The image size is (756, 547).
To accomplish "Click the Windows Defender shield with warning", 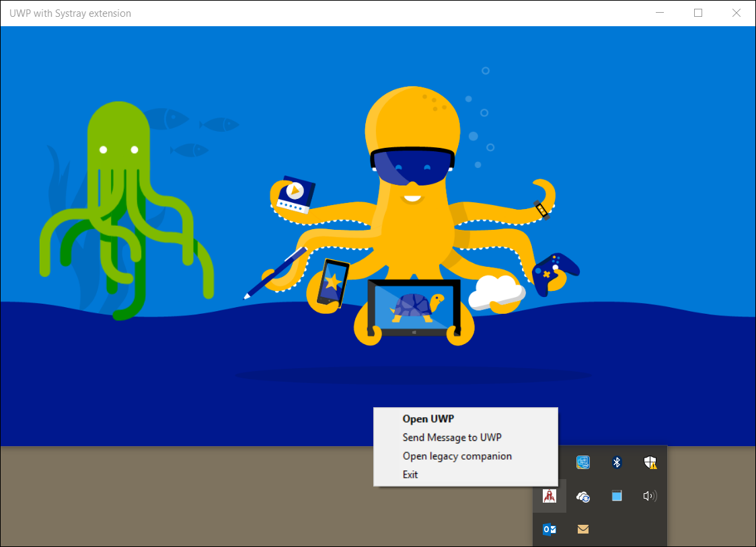I will click(650, 462).
